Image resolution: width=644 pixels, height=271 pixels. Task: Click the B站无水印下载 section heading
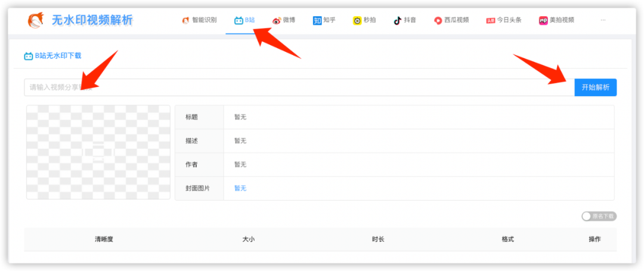[57, 56]
